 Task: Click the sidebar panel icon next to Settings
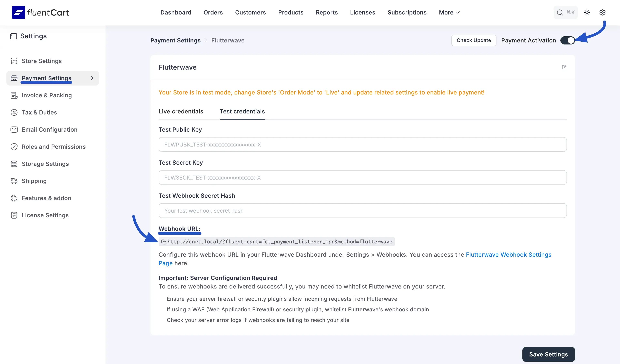coord(13,36)
